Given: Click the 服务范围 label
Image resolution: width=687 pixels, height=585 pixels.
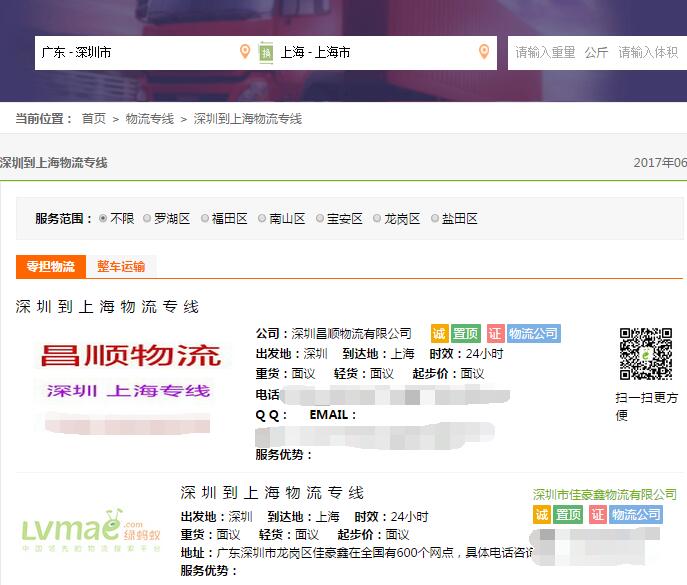Looking at the screenshot, I should (64, 218).
